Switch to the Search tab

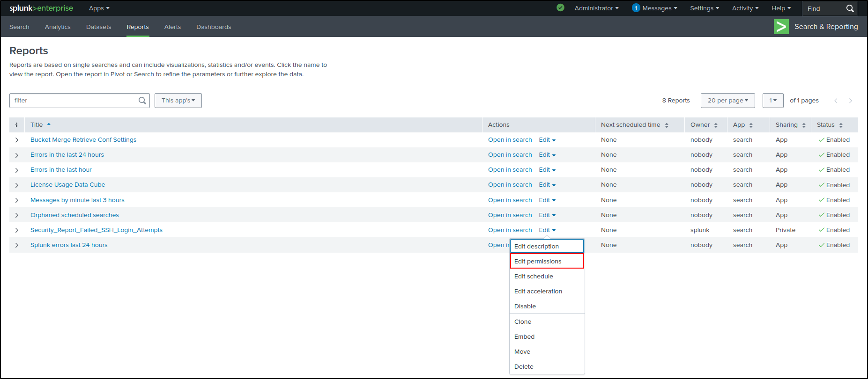(x=19, y=27)
